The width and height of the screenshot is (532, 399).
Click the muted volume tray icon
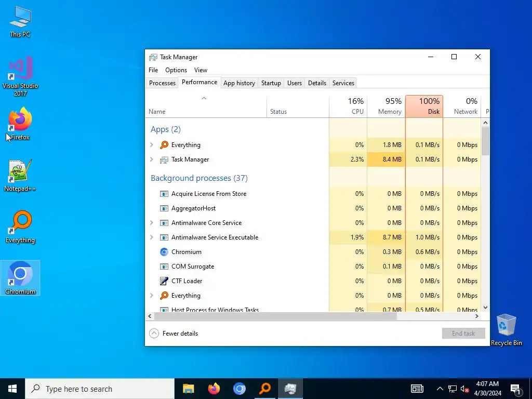[465, 389]
